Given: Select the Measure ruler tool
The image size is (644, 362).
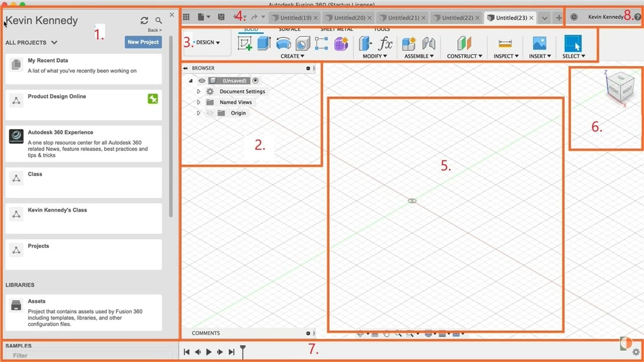Looking at the screenshot, I should pos(505,43).
